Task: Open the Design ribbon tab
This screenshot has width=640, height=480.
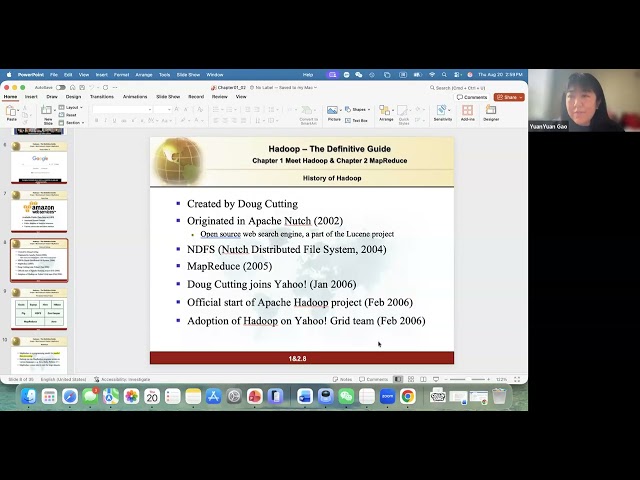Action: [73, 97]
